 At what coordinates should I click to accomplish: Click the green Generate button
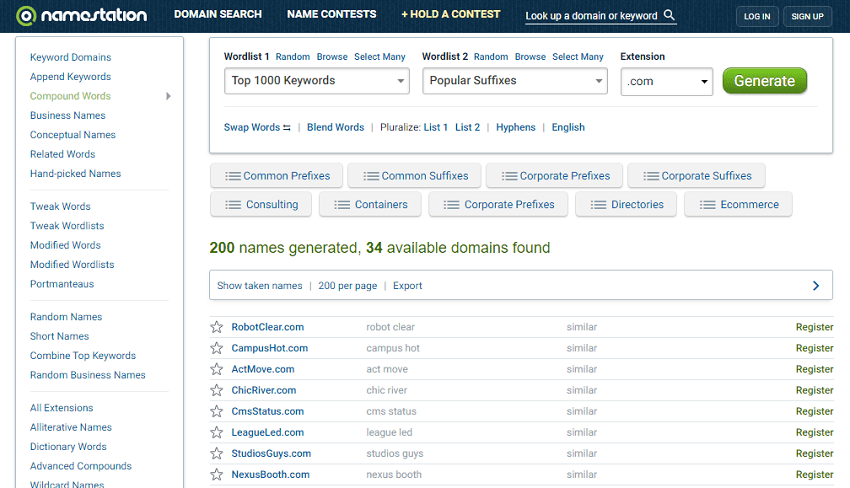(x=764, y=81)
